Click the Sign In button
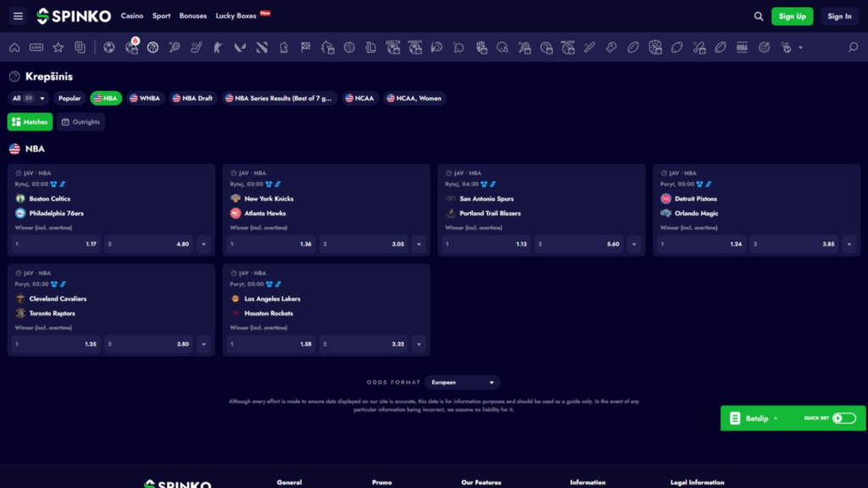Image resolution: width=868 pixels, height=488 pixels. point(840,17)
